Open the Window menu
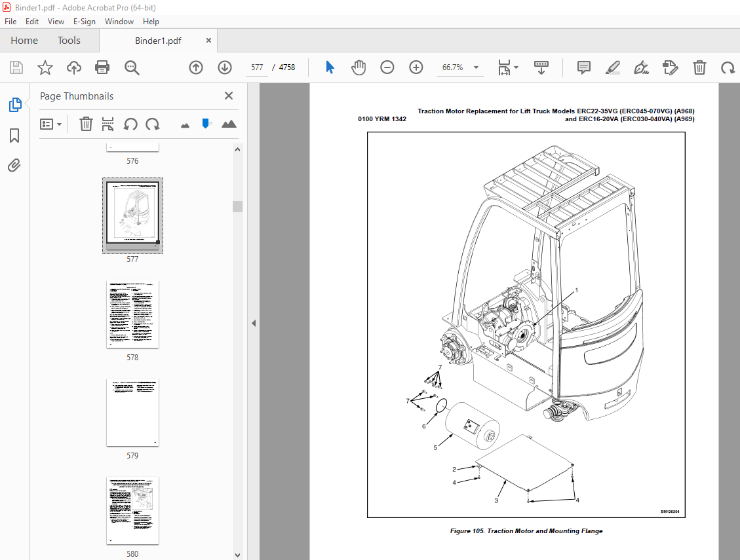740x560 pixels. [x=119, y=22]
